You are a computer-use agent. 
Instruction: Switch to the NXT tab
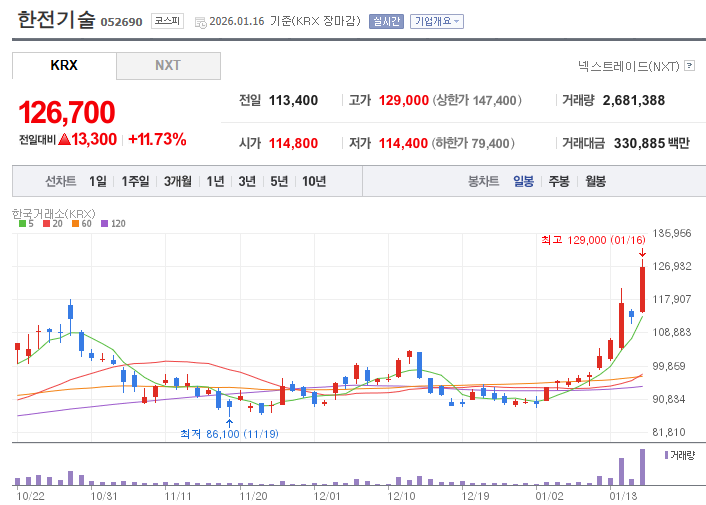168,65
